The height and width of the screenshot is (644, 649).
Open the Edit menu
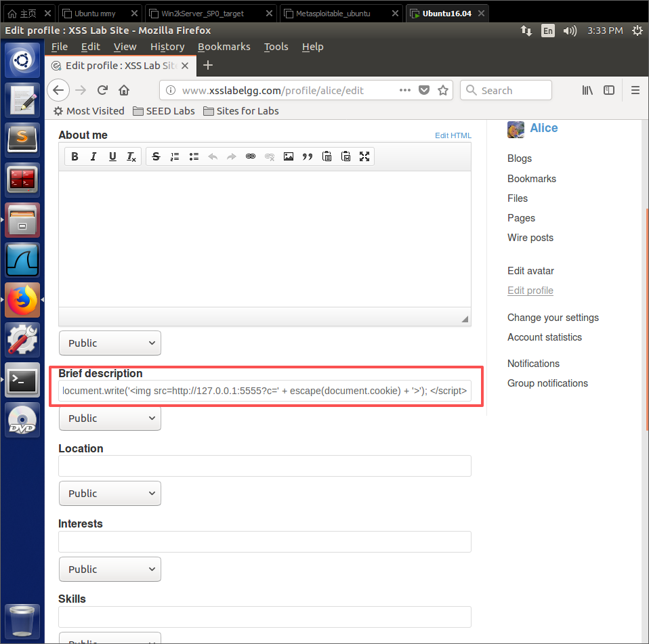tap(90, 47)
